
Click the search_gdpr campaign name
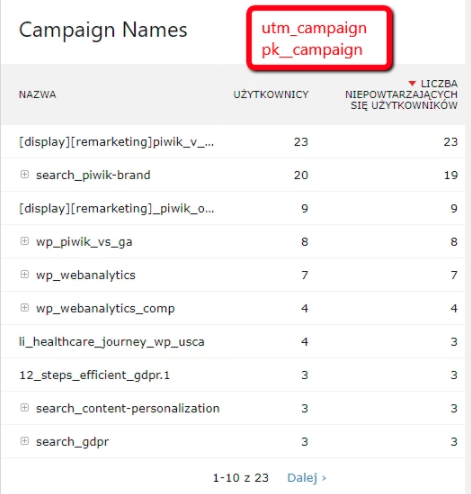coord(72,442)
